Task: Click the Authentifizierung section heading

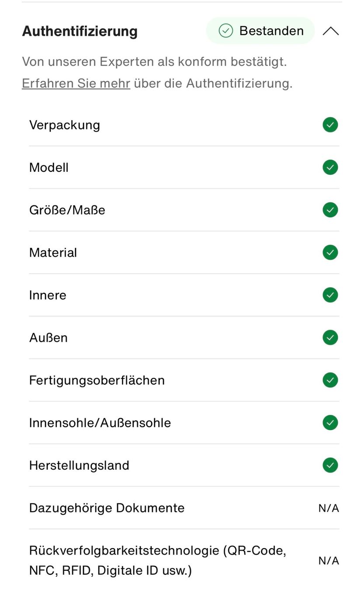Action: point(80,31)
